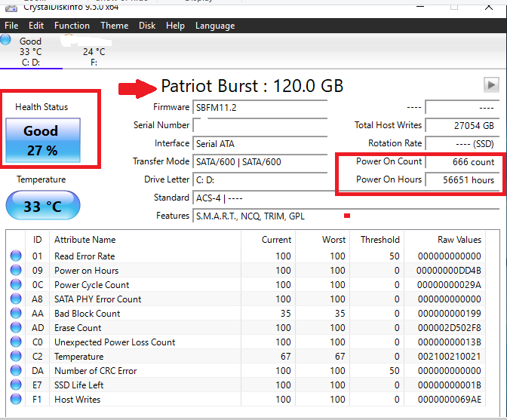
Task: Select the Erase Count attribute
Action: click(78, 328)
